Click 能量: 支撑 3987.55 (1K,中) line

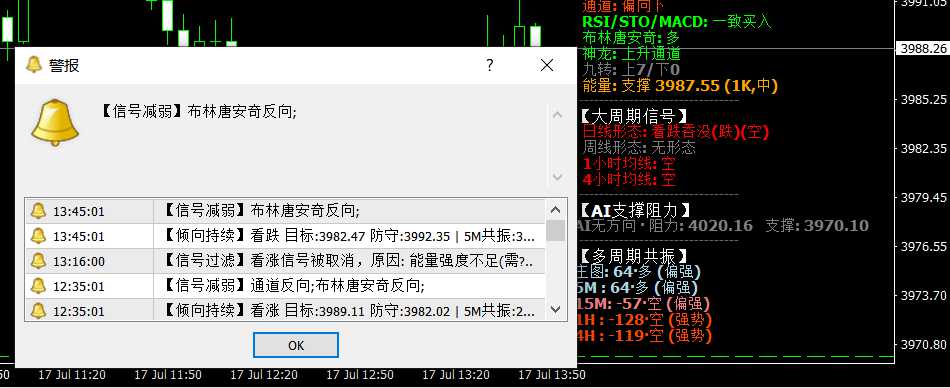coord(679,85)
